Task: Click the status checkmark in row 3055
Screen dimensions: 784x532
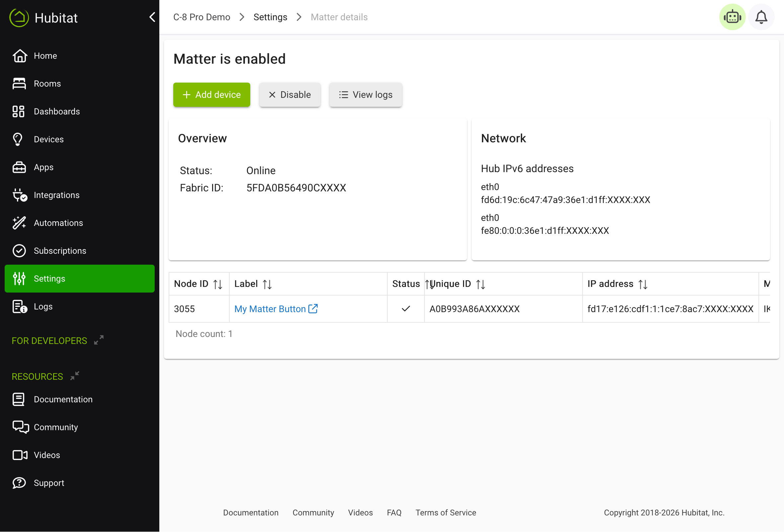Action: click(406, 309)
